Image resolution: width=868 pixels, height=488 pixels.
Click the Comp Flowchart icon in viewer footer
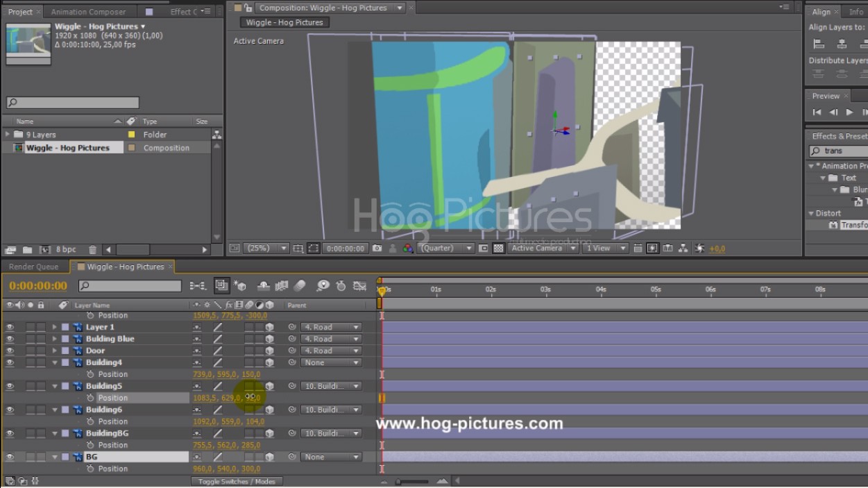click(683, 248)
